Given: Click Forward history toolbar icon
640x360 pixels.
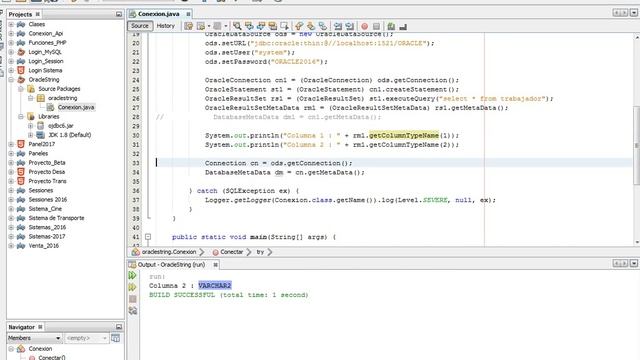Looking at the screenshot, I should tap(201, 26).
